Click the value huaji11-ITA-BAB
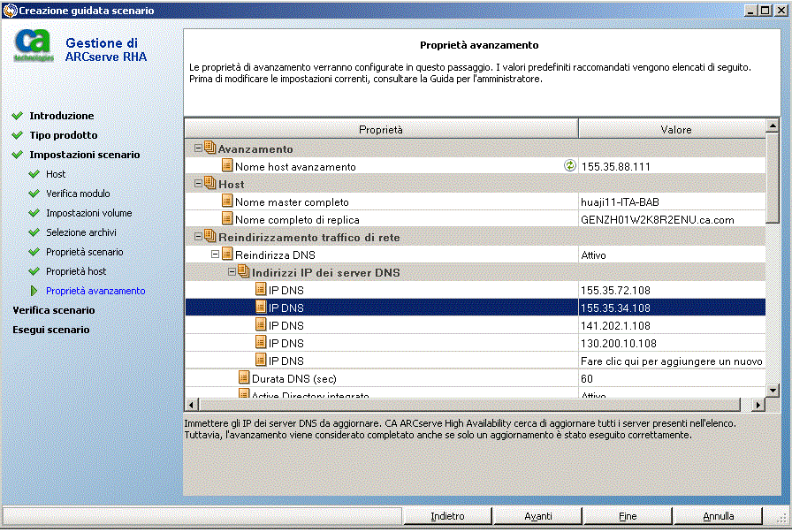 (620, 201)
